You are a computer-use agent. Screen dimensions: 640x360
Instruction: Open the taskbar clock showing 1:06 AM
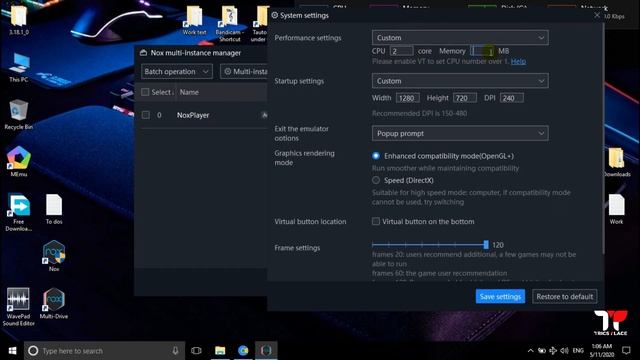(x=602, y=351)
